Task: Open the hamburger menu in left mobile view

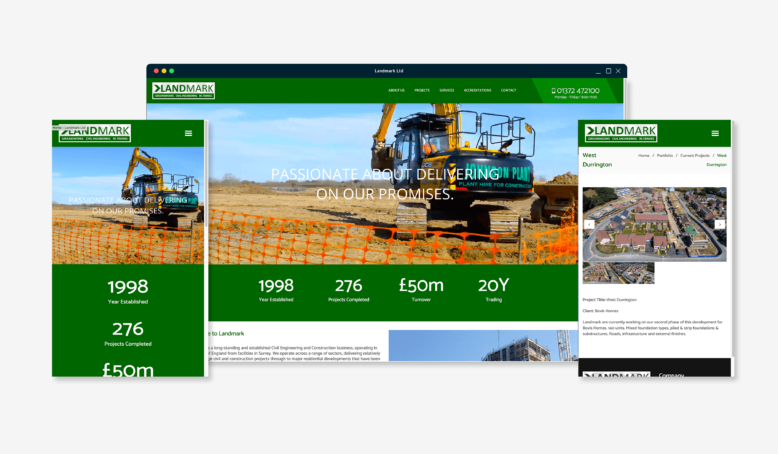Action: (189, 133)
